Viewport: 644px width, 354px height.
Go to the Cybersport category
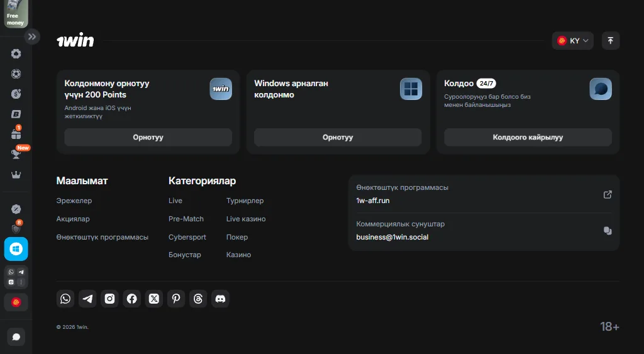pyautogui.click(x=187, y=237)
